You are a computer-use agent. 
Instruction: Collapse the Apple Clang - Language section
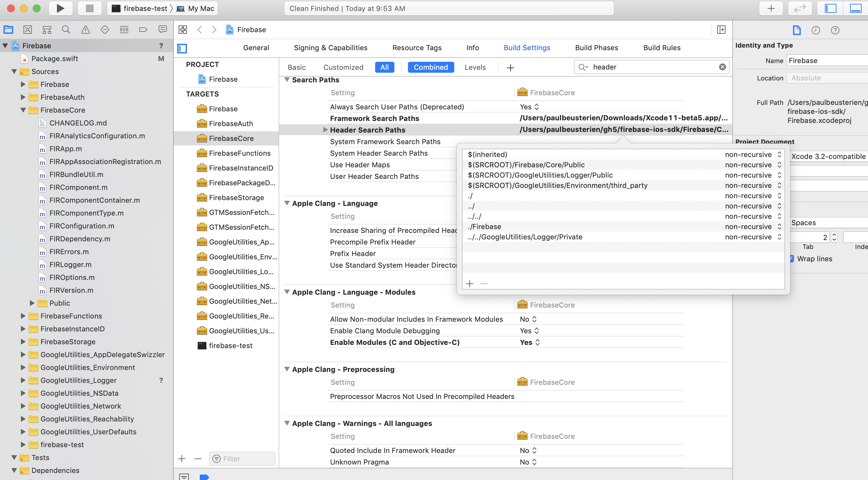[287, 203]
